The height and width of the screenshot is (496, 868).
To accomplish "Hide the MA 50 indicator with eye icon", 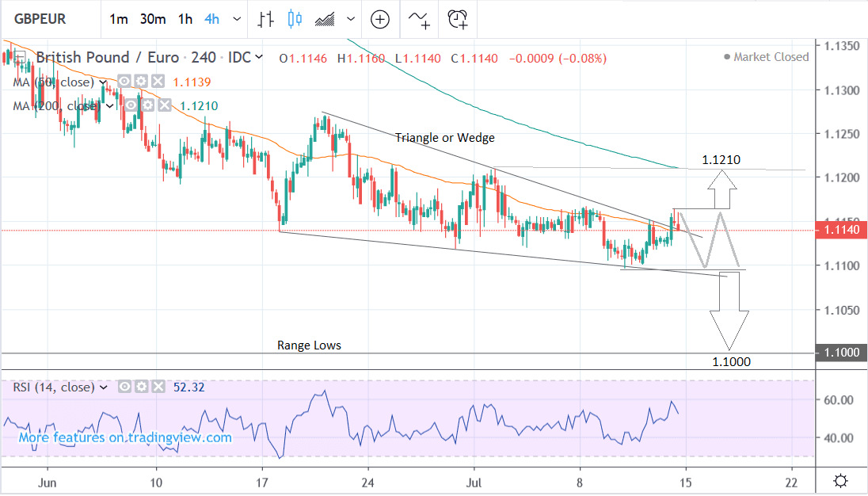I will pos(124,82).
